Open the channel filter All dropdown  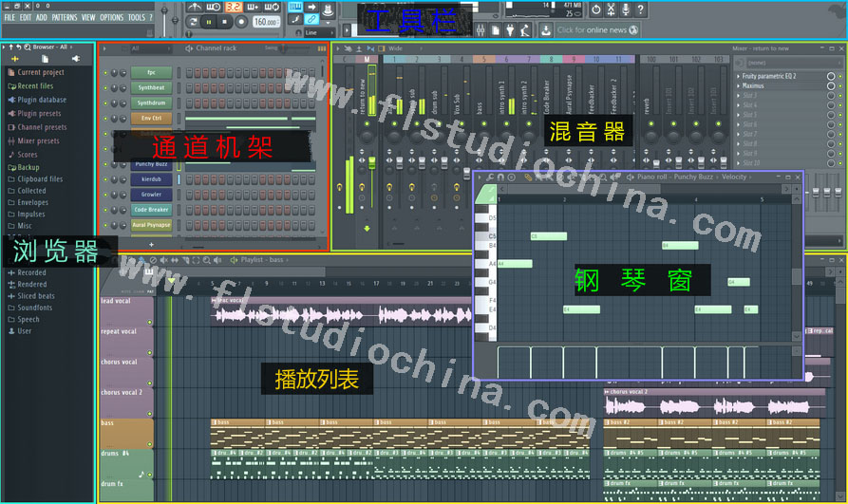150,48
